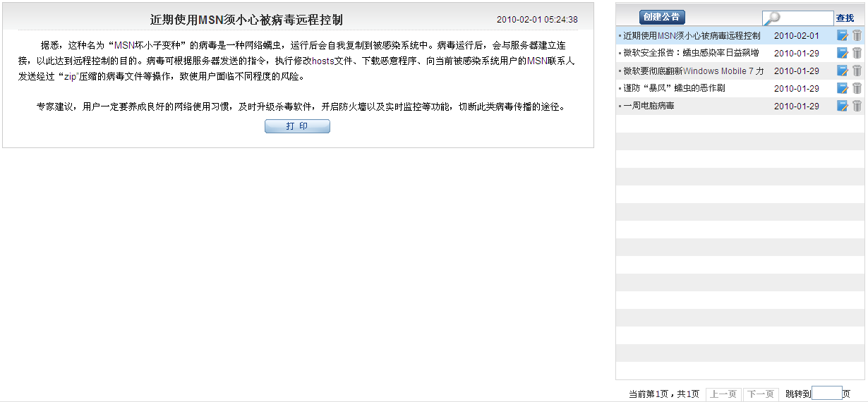
Task: Click the 打印 print button
Action: coord(297,126)
